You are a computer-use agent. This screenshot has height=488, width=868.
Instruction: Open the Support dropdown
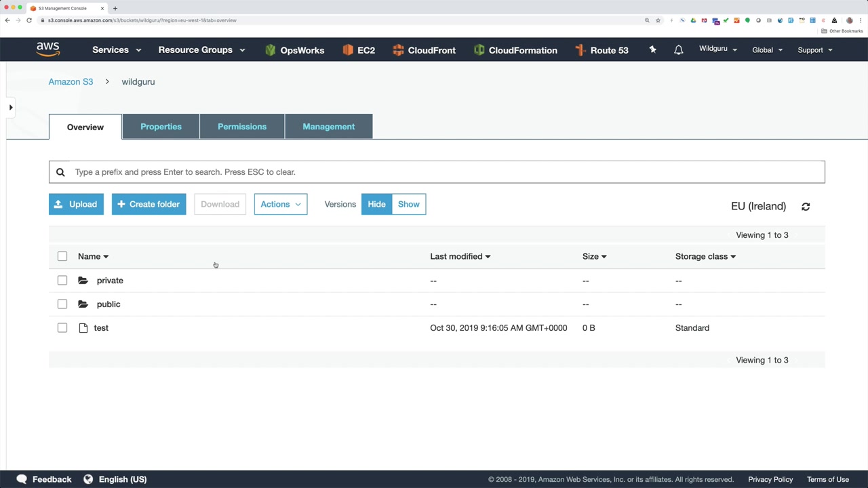pyautogui.click(x=815, y=50)
